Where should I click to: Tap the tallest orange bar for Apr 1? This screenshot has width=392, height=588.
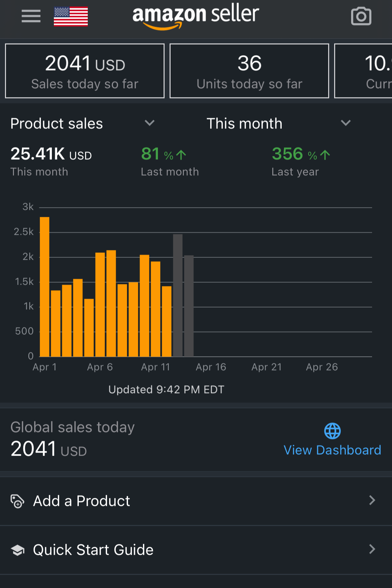[45, 287]
